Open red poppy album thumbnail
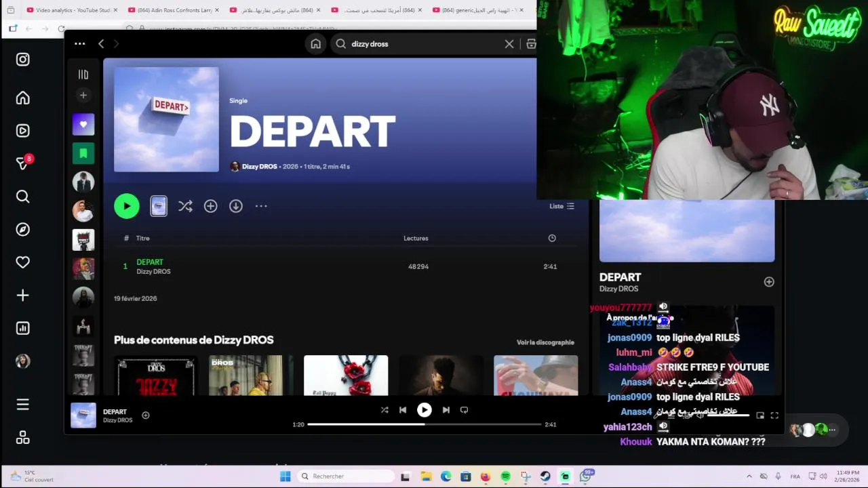 [346, 375]
